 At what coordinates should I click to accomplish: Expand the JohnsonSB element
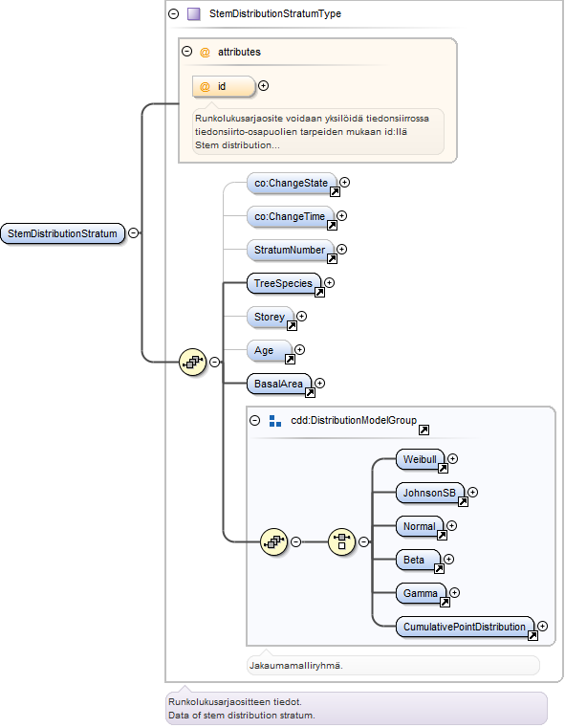click(472, 492)
